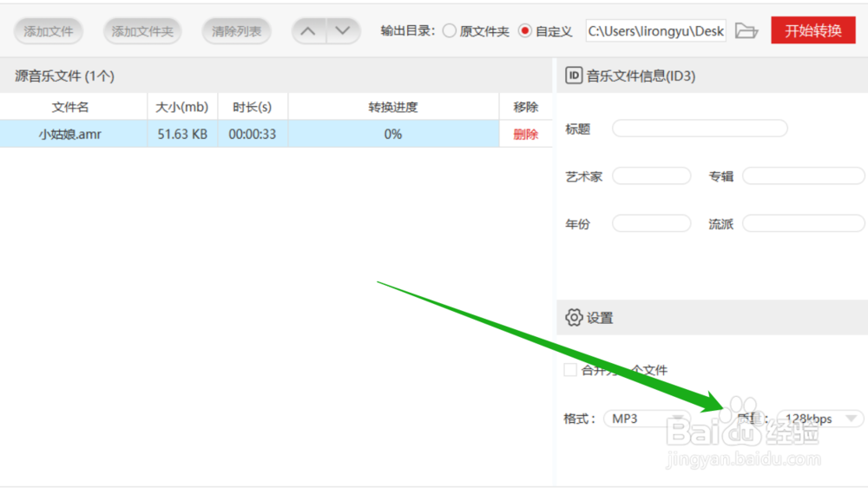This screenshot has height=489, width=868.
Task: Click the 设置 gear icon
Action: click(x=574, y=317)
